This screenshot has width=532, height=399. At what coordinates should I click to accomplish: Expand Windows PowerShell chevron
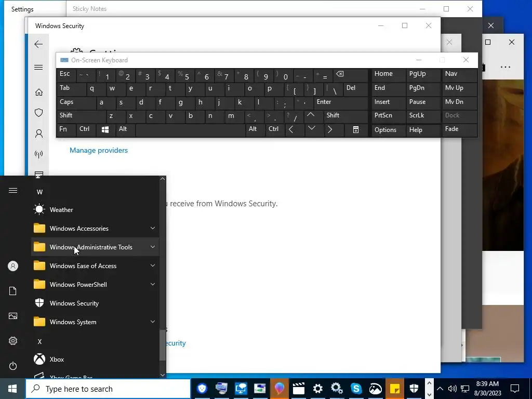click(153, 284)
